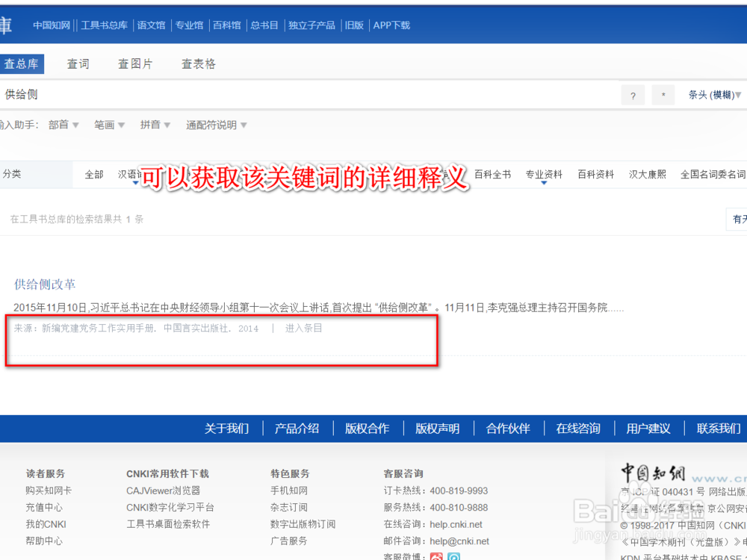Click the question mark wildcard button
Screen dimensions: 747x560
click(x=633, y=96)
